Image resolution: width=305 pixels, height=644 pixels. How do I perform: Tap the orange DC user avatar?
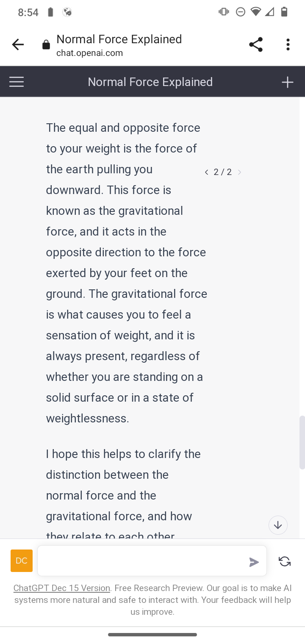click(22, 561)
